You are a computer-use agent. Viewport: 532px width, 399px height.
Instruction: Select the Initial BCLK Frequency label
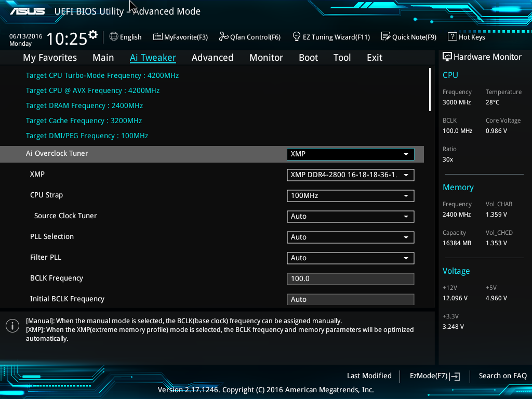click(x=67, y=299)
